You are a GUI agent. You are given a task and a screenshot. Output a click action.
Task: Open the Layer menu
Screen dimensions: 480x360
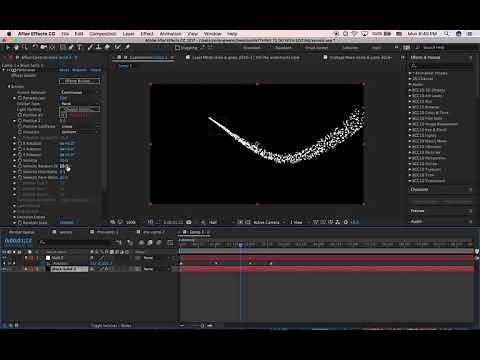[x=128, y=34]
